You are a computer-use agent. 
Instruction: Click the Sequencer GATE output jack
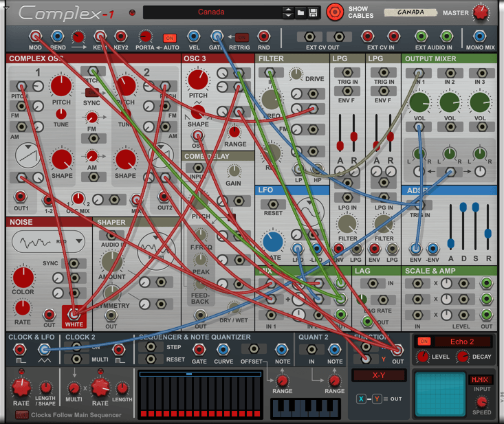[x=199, y=350]
